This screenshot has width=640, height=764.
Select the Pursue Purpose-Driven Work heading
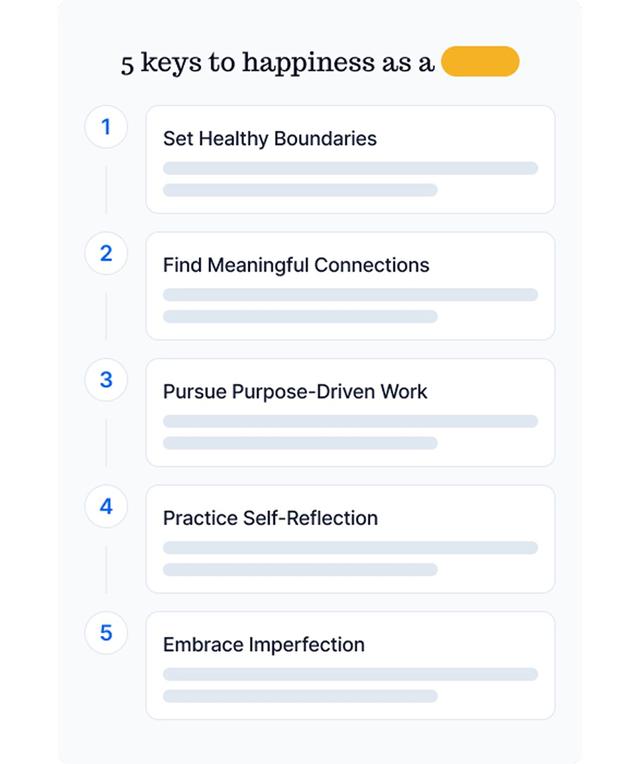coord(295,392)
